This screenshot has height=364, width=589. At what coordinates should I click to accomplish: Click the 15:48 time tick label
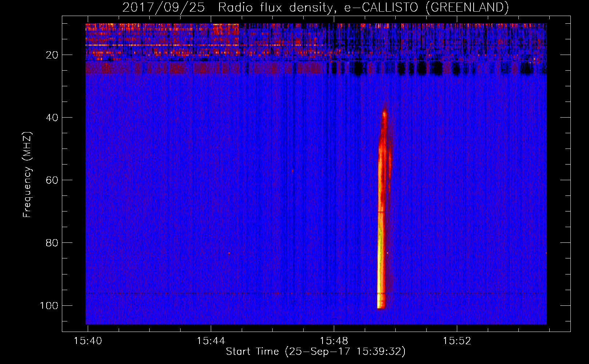coord(334,341)
